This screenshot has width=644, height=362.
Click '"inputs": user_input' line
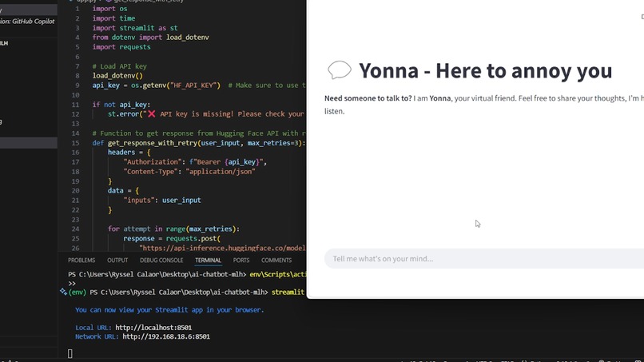(x=162, y=200)
